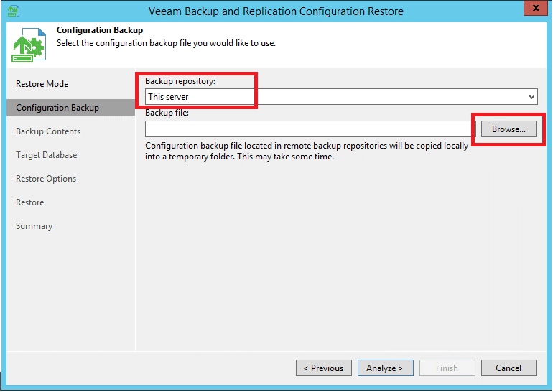Image resolution: width=553 pixels, height=392 pixels.
Task: Click the 'This server' repository value
Action: click(x=168, y=97)
